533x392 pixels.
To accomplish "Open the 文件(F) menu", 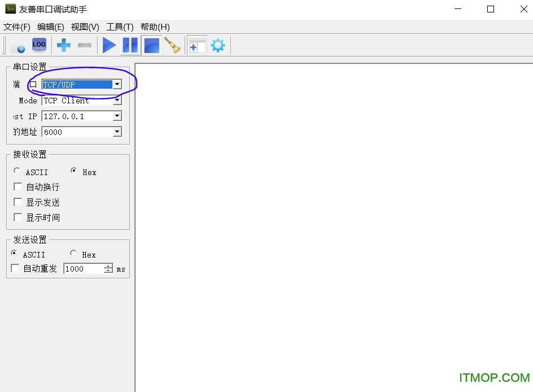I will point(17,27).
